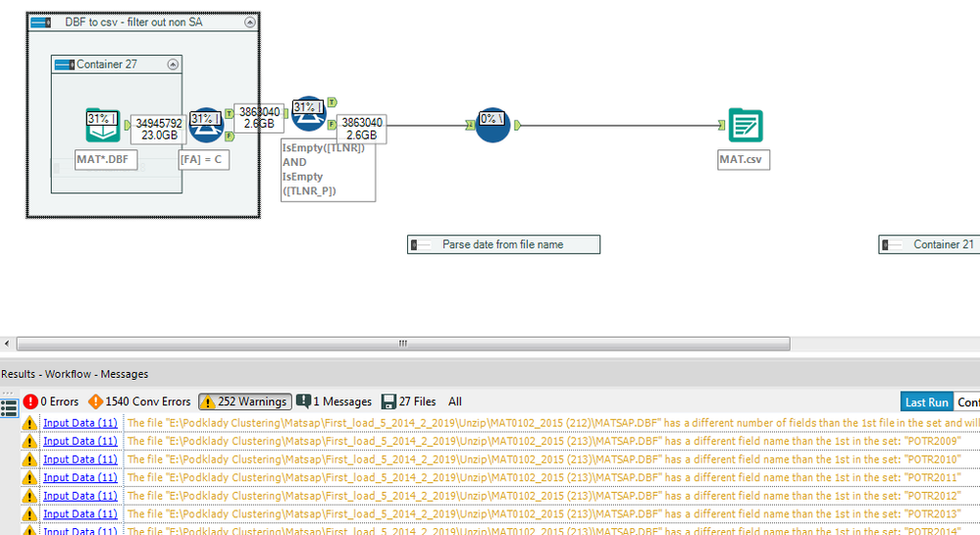Open the messages list view icon
Screen dimensions: 980x535
[9, 408]
